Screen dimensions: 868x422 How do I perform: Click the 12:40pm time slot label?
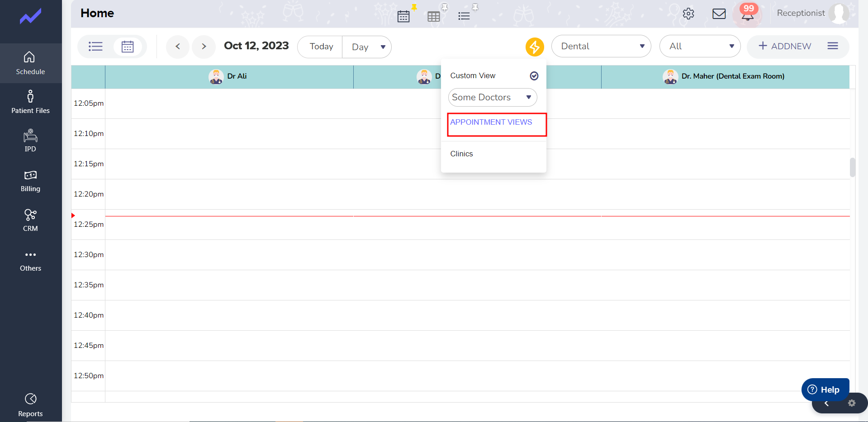click(89, 315)
